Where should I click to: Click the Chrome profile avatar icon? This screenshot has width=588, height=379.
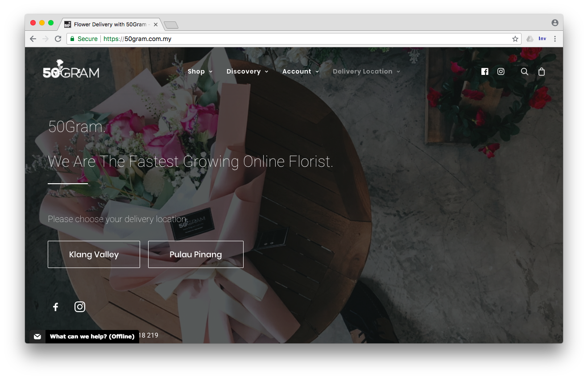[555, 23]
